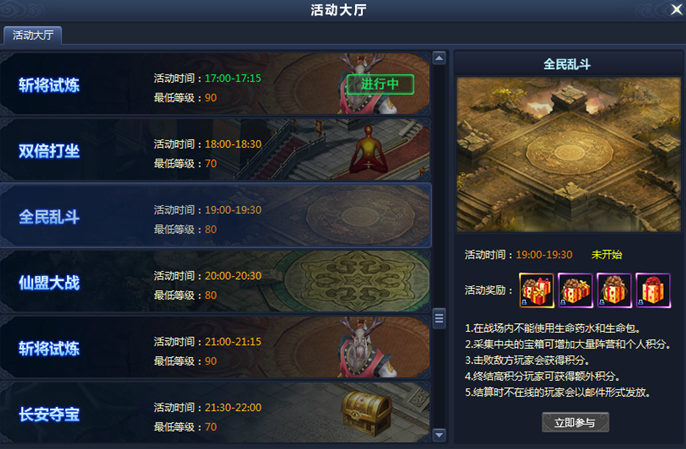Screen dimensions: 686x449
Task: Click the antlered general portrait in 21:00 斩将试炼
Action: [361, 347]
